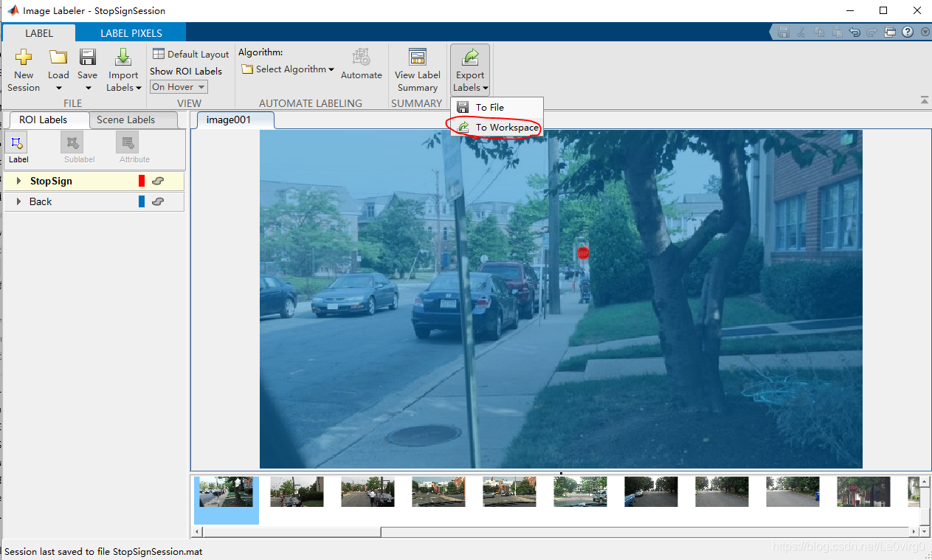Click the Export Labels arrow icon
The height and width of the screenshot is (560, 932).
pos(470,58)
